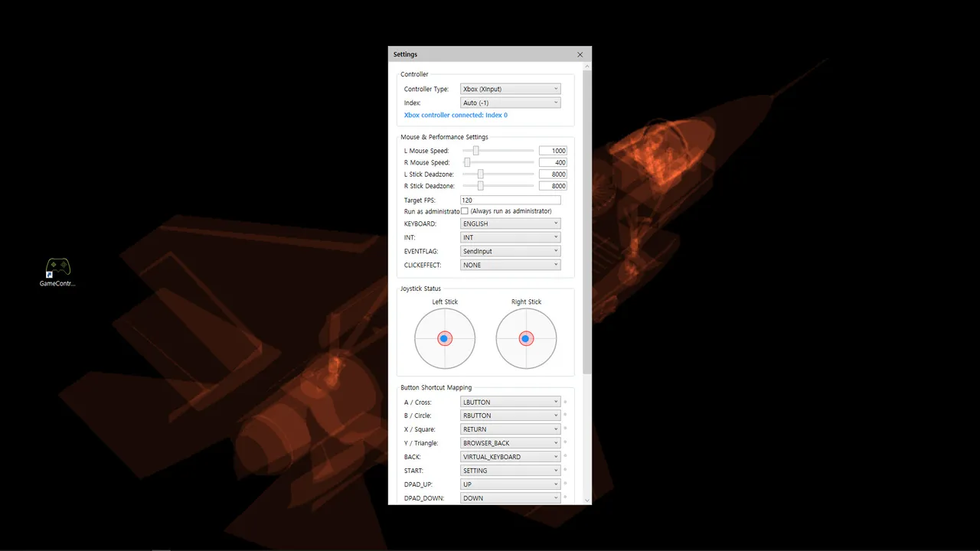Click the 'Controller' group title
This screenshot has width=980, height=551.
click(415, 74)
